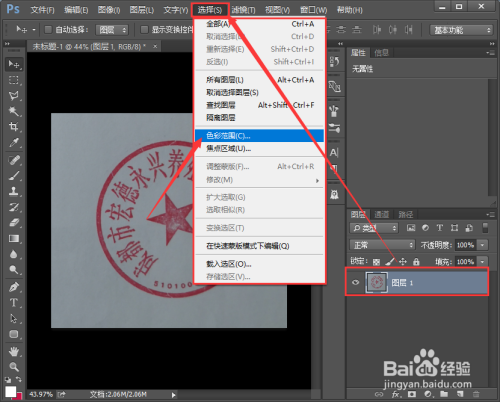Open the layer filter 类型 dropdown
The height and width of the screenshot is (402, 500).
pos(374,228)
